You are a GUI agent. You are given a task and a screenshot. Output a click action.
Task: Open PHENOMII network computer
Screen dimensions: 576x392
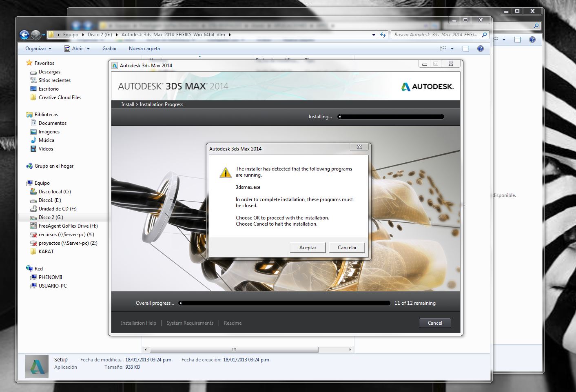[50, 277]
